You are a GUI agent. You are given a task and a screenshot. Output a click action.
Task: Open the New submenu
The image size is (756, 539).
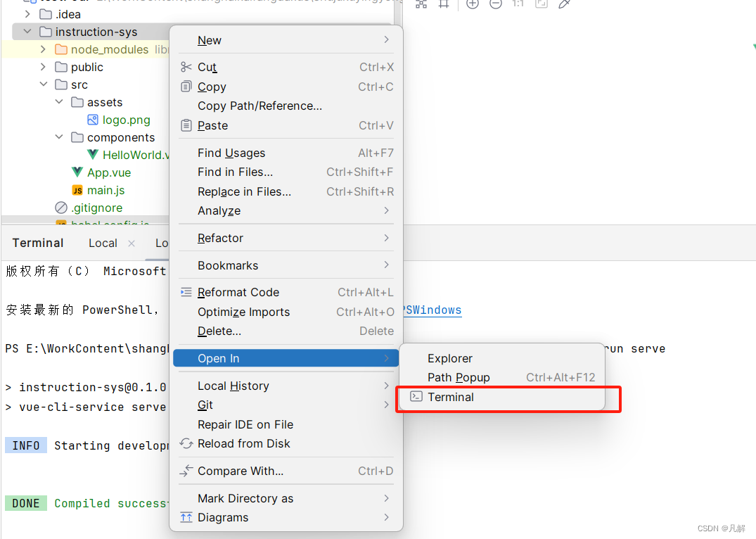tap(286, 40)
